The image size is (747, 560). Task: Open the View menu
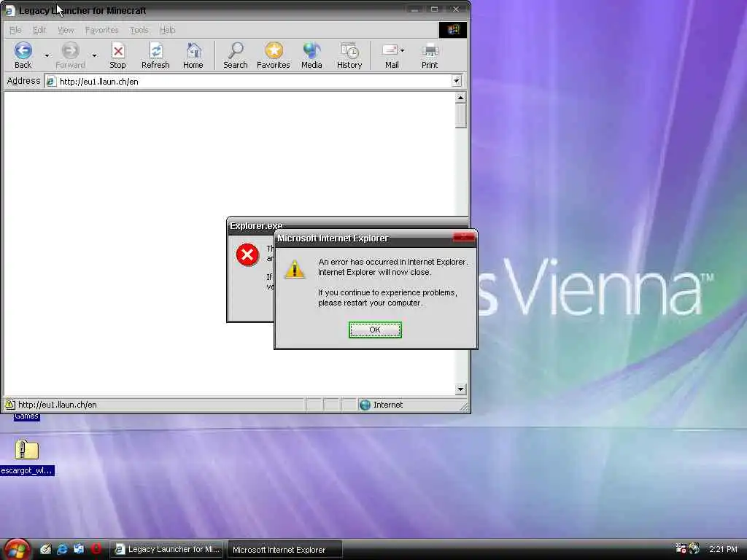pyautogui.click(x=66, y=30)
